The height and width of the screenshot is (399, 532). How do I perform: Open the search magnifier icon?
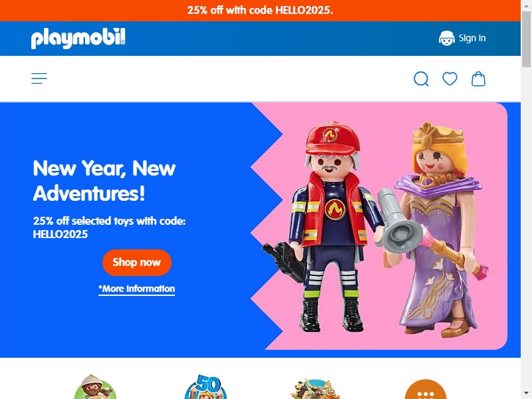[x=421, y=79]
